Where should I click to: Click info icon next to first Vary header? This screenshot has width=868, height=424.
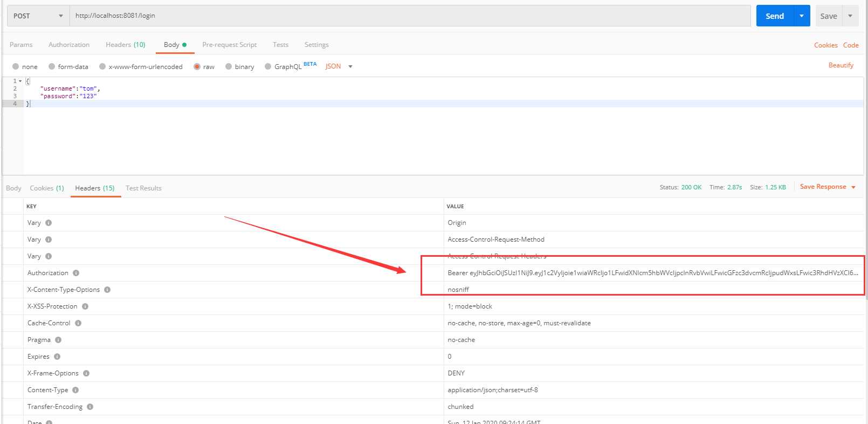coord(49,223)
